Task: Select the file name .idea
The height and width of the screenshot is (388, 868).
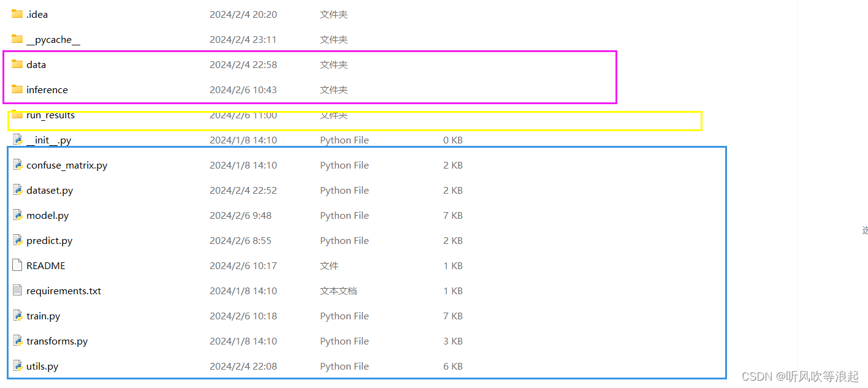Action: [37, 14]
